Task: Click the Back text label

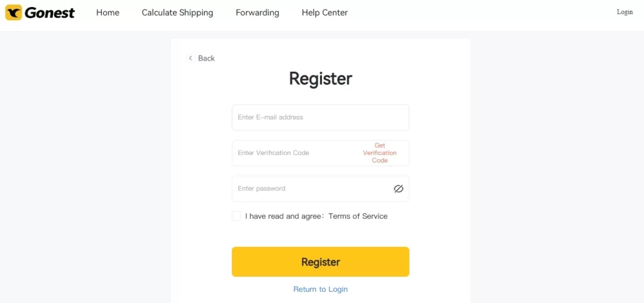Action: tap(206, 59)
